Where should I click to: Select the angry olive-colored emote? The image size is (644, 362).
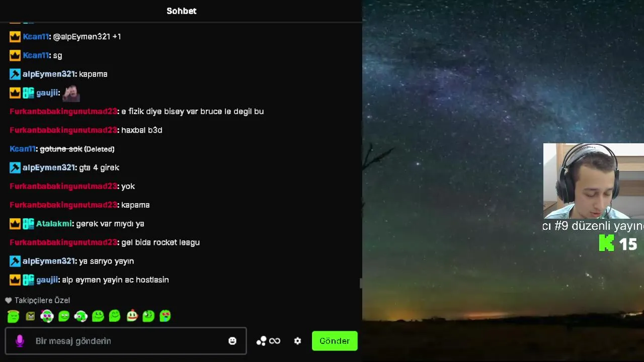click(30, 316)
